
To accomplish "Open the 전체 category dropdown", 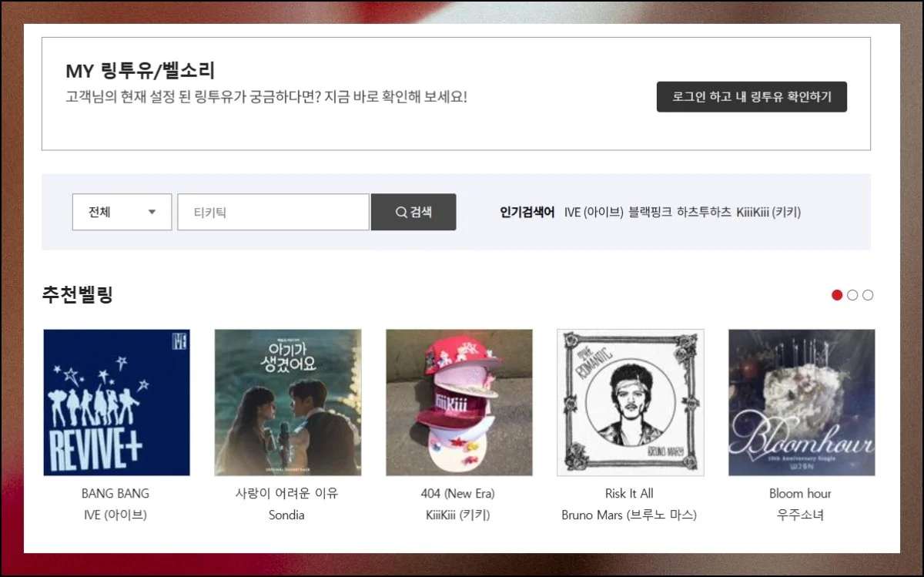I will [122, 212].
